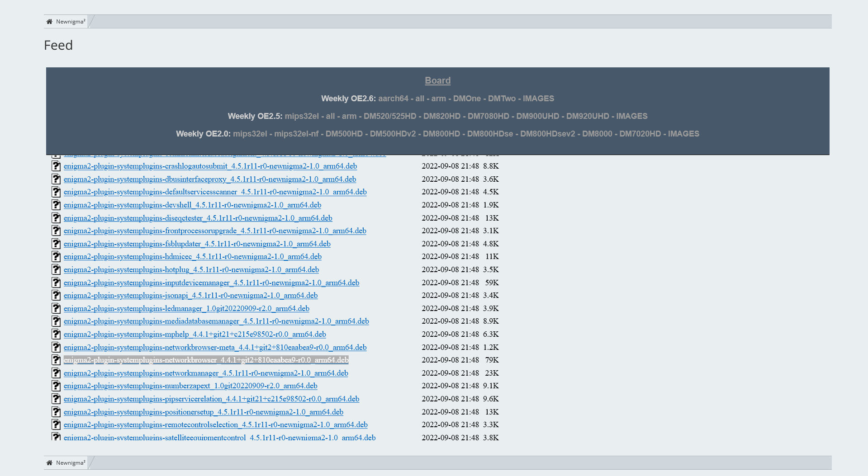868x476 pixels.
Task: Click the home icon in bottom breadcrumb
Action: point(49,463)
